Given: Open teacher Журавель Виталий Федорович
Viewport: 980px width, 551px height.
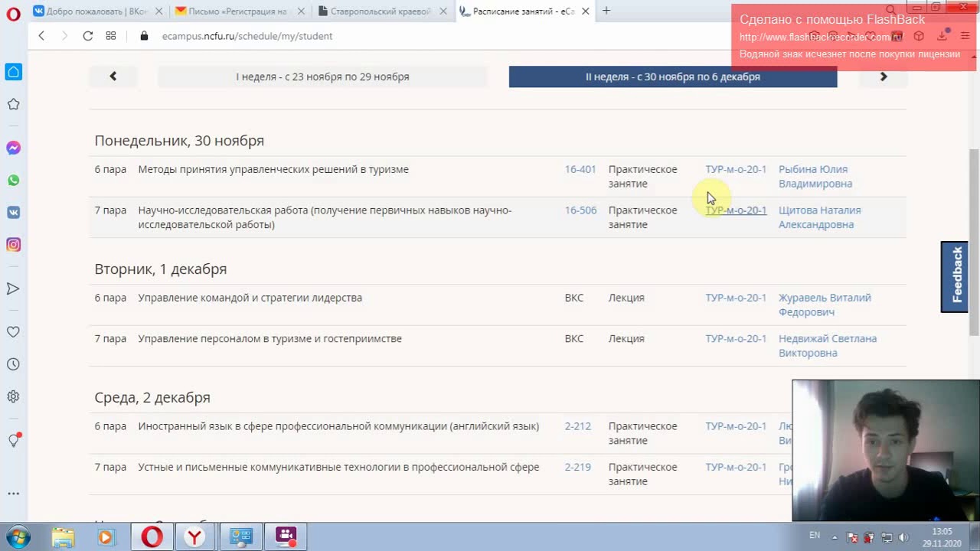Looking at the screenshot, I should [825, 305].
